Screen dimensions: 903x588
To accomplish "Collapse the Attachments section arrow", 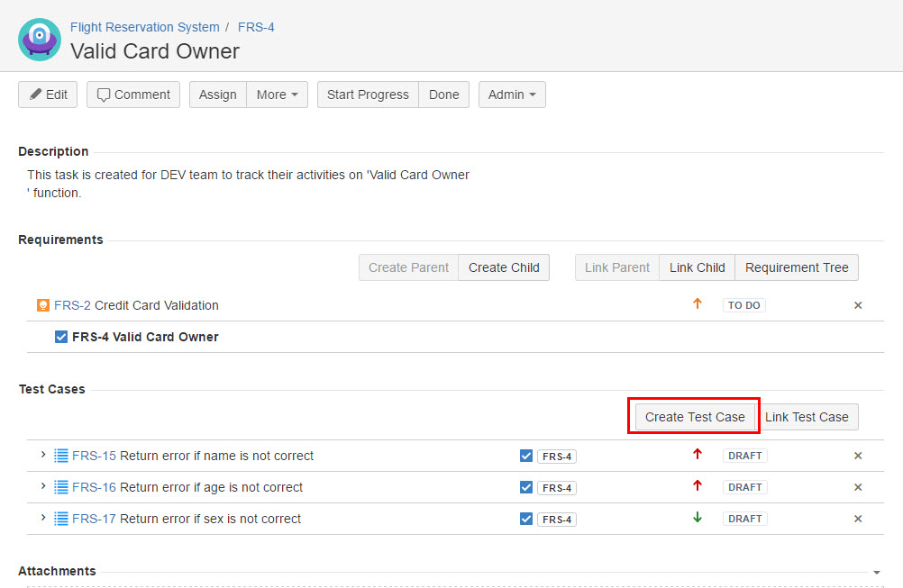I will (877, 572).
